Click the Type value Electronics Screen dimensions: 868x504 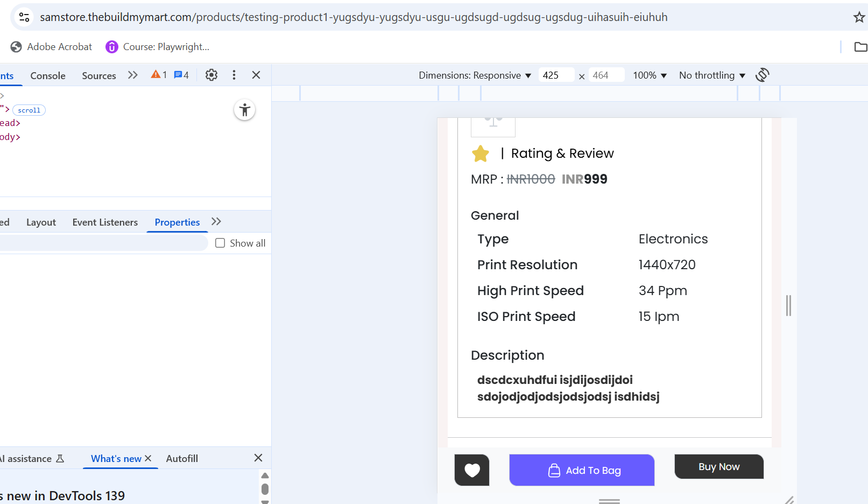(673, 239)
